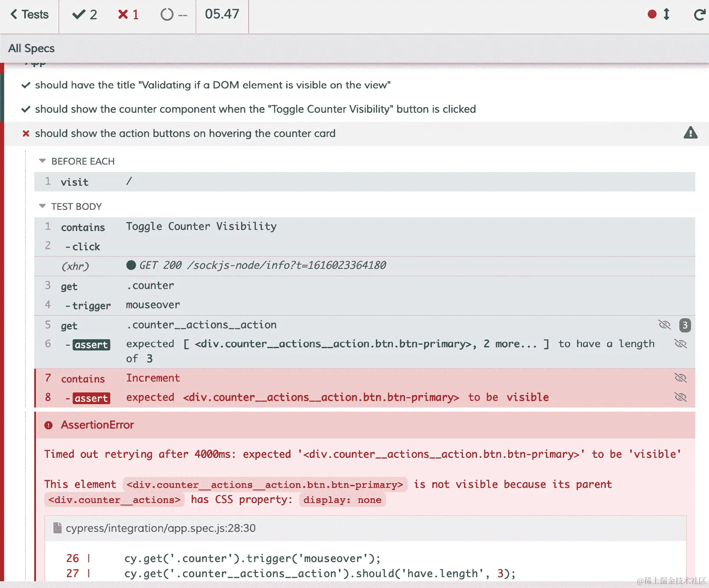Select the get .counter__actions__action command
The width and height of the screenshot is (709, 588).
coord(364,325)
